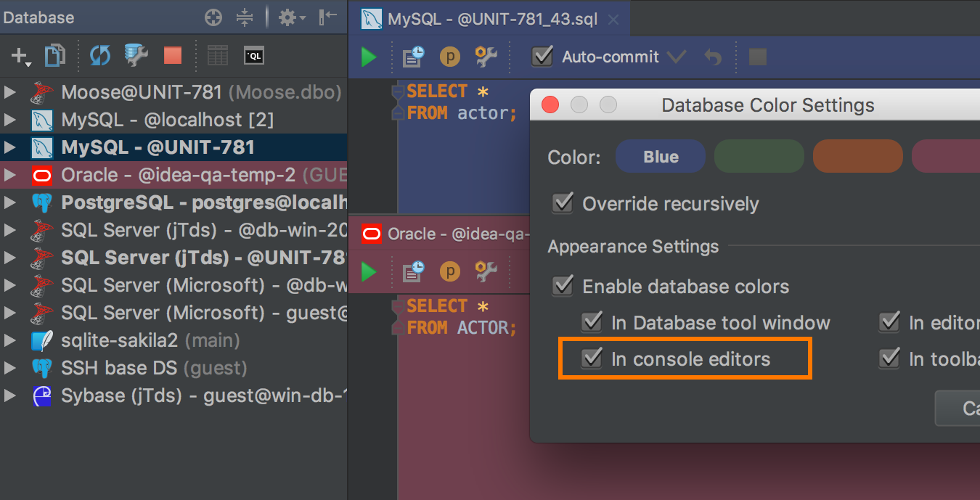Collapse all nodes in the Database panel
980x500 pixels.
point(245,18)
